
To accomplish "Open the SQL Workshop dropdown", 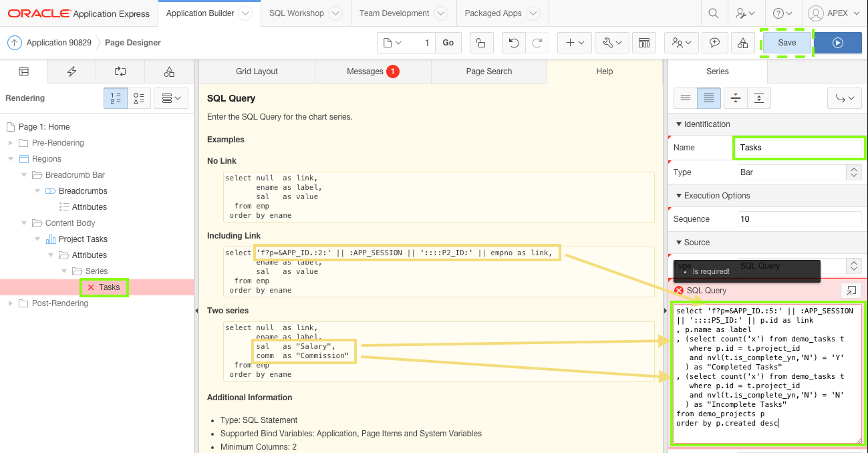I will pyautogui.click(x=335, y=13).
